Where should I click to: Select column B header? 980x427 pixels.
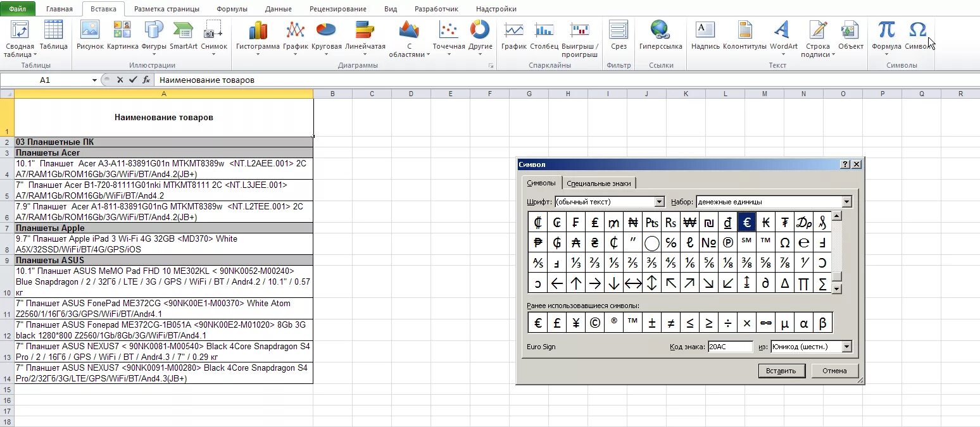pyautogui.click(x=332, y=94)
